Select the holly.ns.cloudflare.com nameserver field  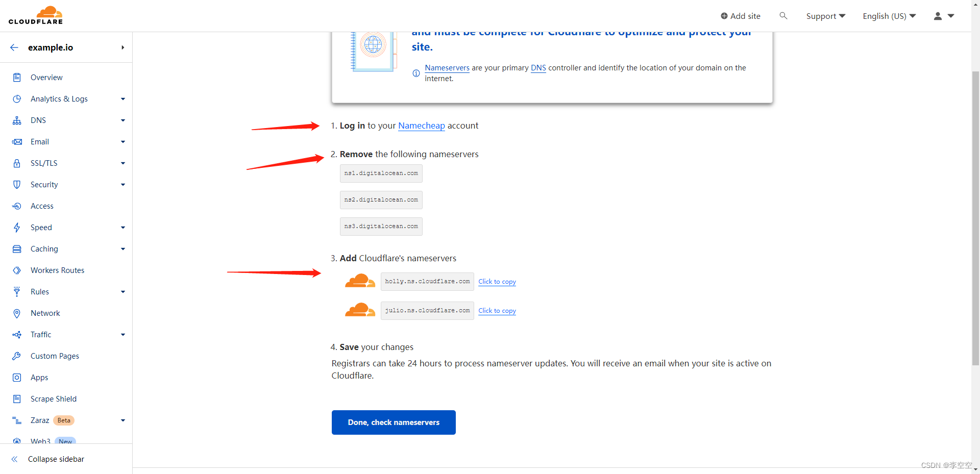[x=427, y=282]
